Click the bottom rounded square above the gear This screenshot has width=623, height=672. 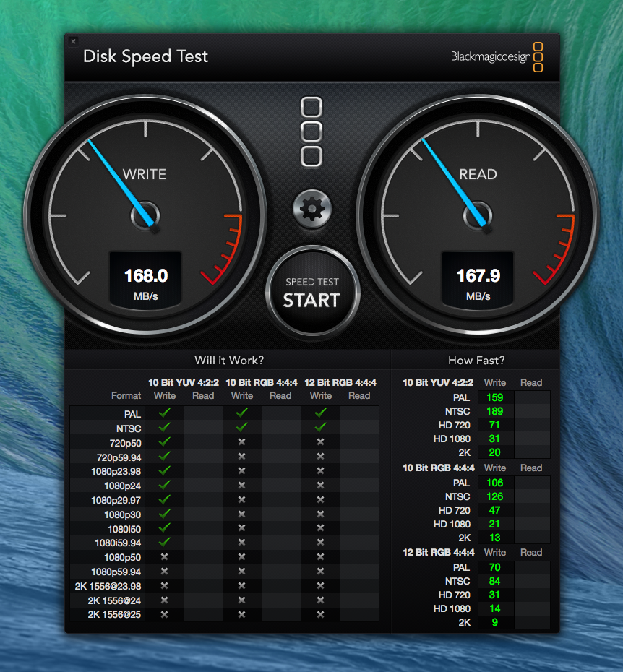pos(311,155)
